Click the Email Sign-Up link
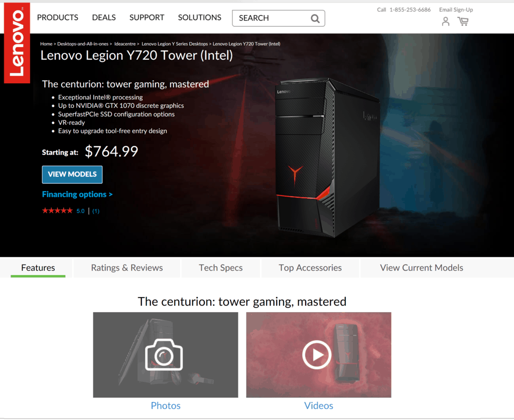Viewport: 514px width, 420px height. click(x=456, y=10)
